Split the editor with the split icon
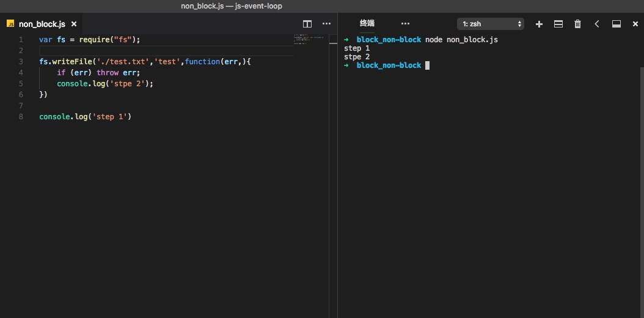 point(307,24)
